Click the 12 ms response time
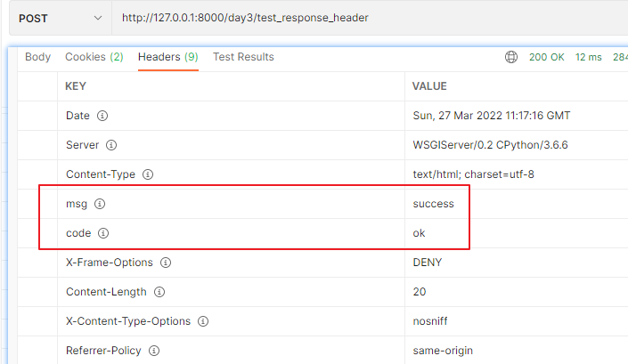 (x=588, y=57)
